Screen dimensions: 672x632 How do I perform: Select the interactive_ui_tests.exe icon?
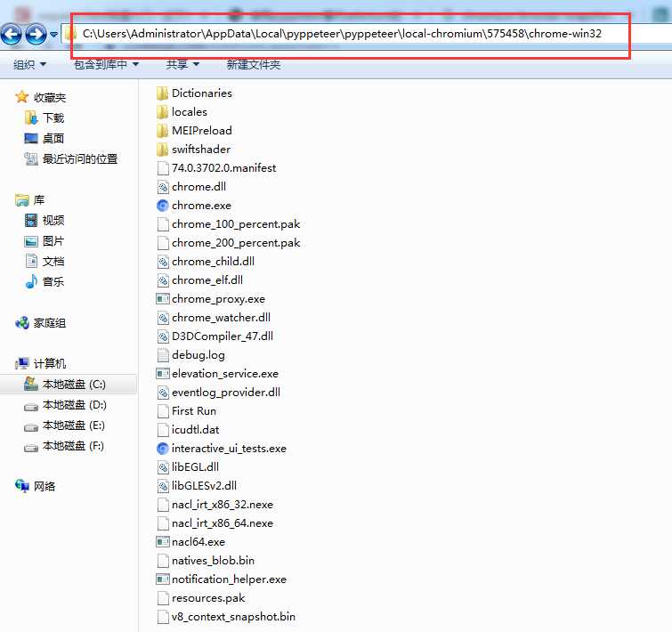(162, 448)
